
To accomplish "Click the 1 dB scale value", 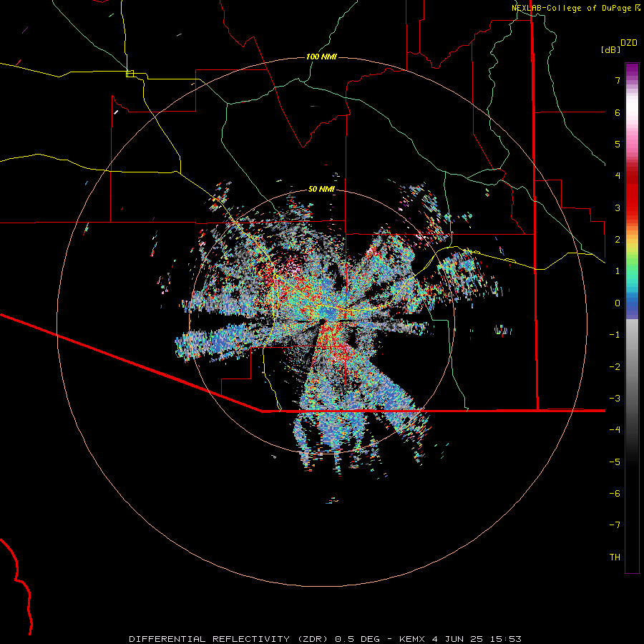I will [618, 271].
